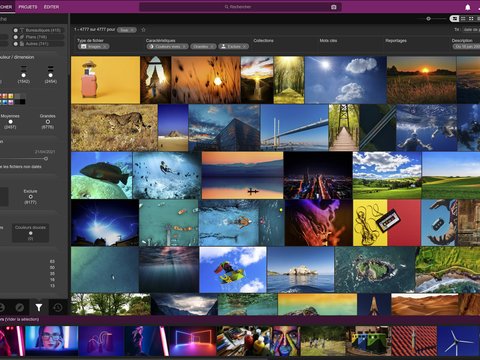Image resolution: width=480 pixels, height=360 pixels.
Task: Pick the pink color swatch
Action: click(11, 102)
